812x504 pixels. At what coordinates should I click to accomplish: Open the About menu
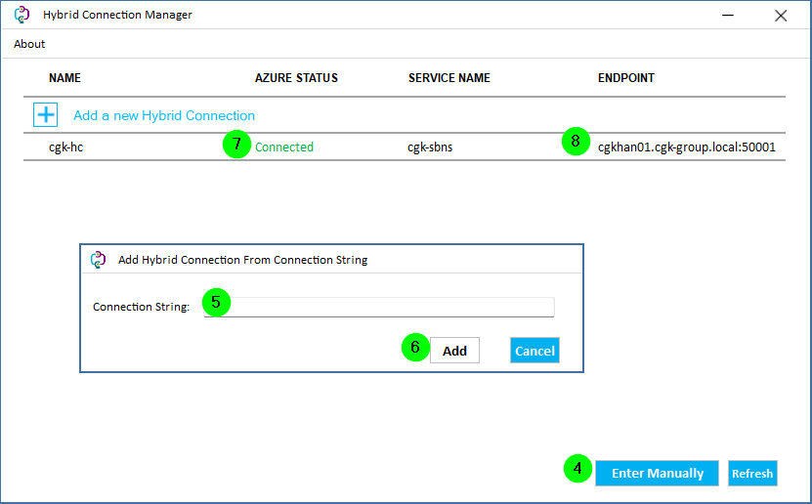tap(29, 44)
